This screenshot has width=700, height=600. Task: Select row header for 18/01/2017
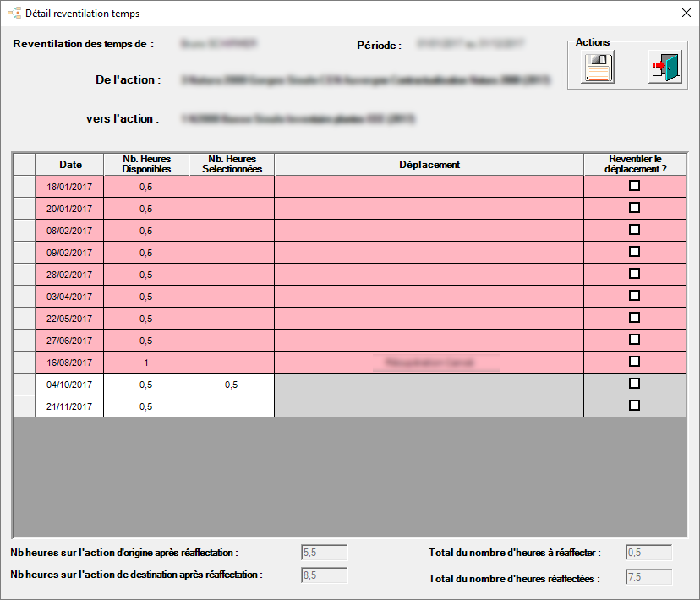pos(25,186)
